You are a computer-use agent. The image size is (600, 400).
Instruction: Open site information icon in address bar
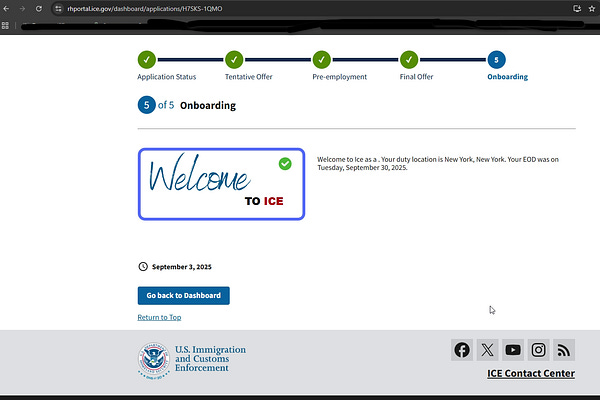tap(58, 8)
